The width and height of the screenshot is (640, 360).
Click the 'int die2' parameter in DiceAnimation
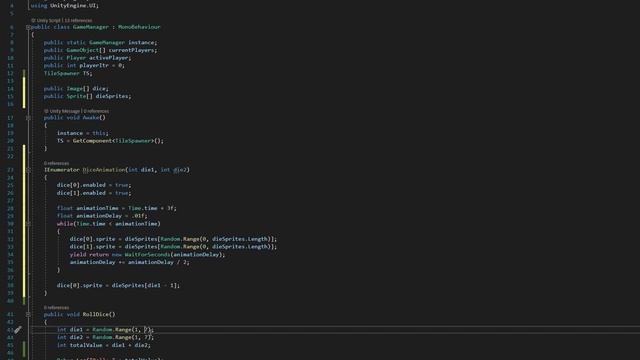tap(173, 170)
